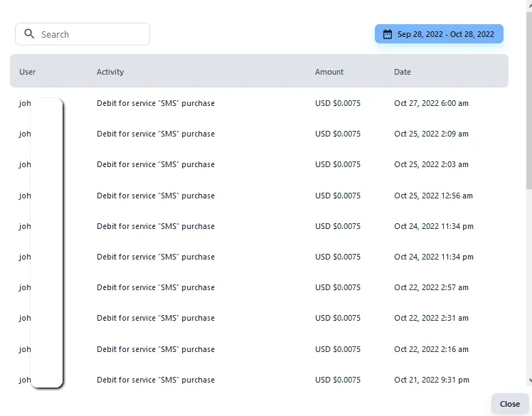Image resolution: width=532 pixels, height=416 pixels.
Task: Focus the Search input field
Action: click(83, 34)
